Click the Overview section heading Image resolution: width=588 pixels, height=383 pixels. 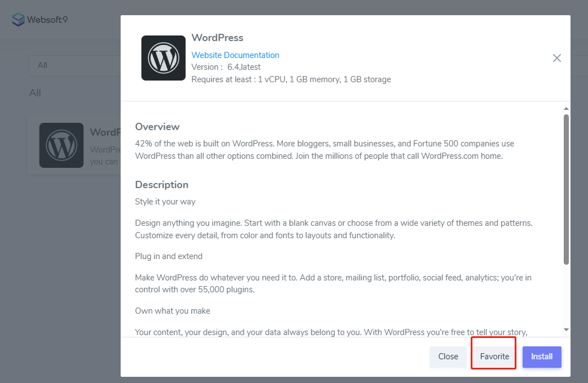point(157,127)
